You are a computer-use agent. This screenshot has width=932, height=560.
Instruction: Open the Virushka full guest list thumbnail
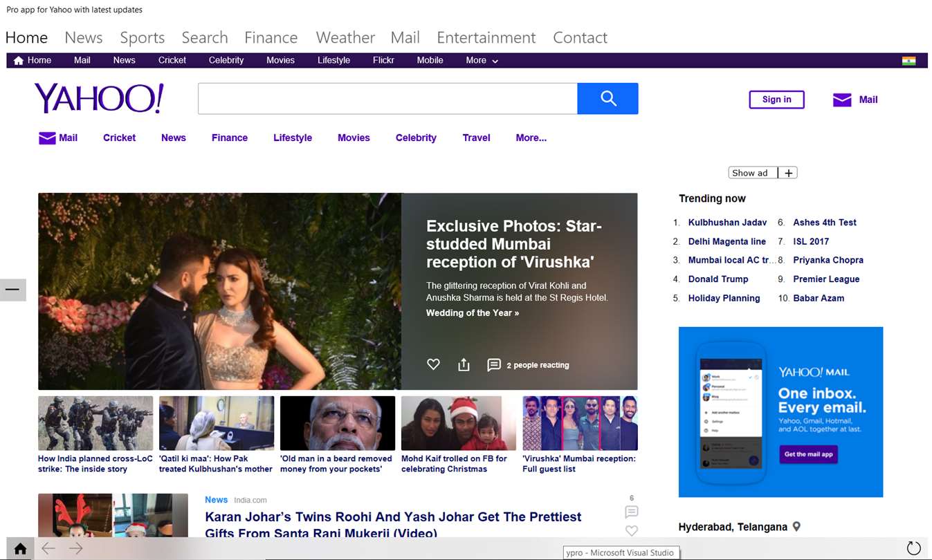[x=580, y=423]
